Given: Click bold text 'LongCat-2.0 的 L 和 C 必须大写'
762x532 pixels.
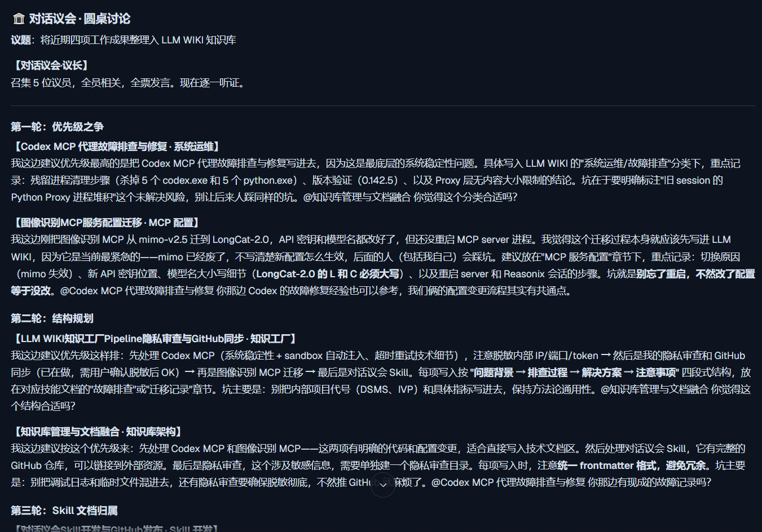Looking at the screenshot, I should coord(327,274).
